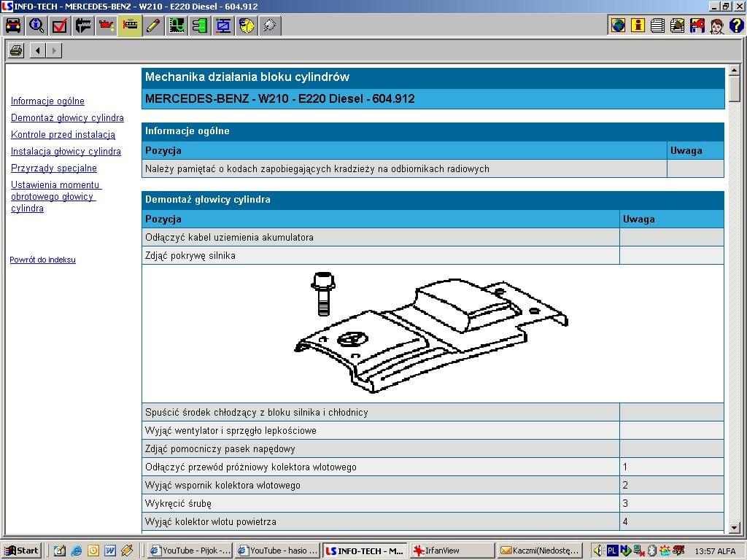Image resolution: width=747 pixels, height=560 pixels.
Task: Open the red and blue dragon icon
Action: click(697, 26)
